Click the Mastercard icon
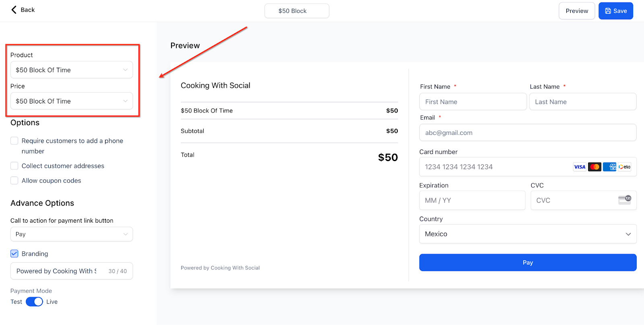 594,167
